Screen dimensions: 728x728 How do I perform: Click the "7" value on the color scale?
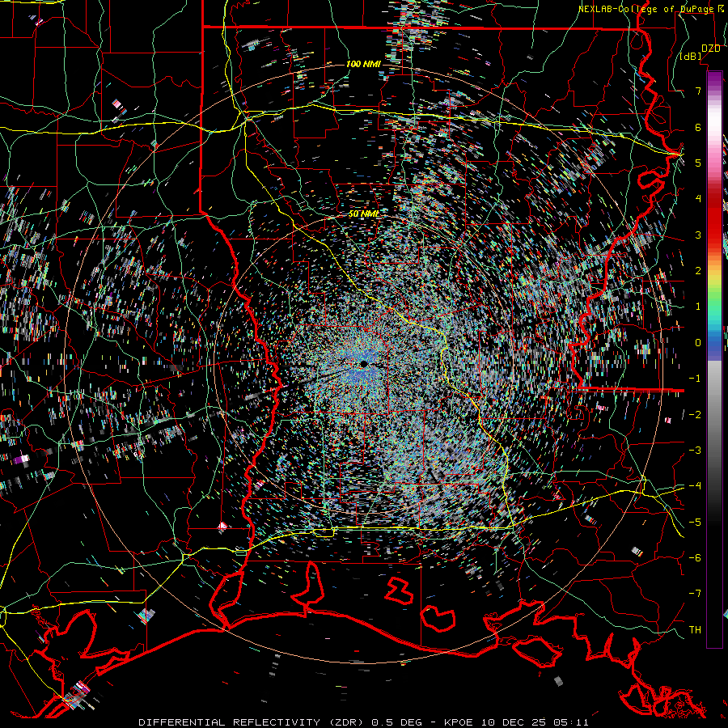coord(698,91)
